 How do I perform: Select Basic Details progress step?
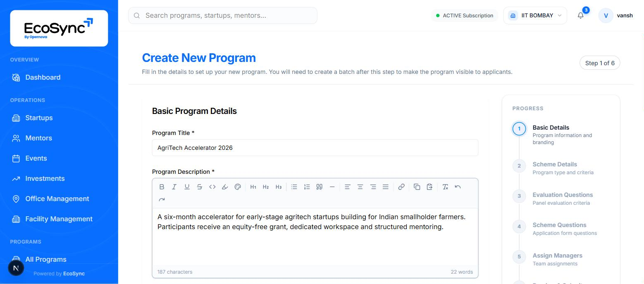click(561, 135)
